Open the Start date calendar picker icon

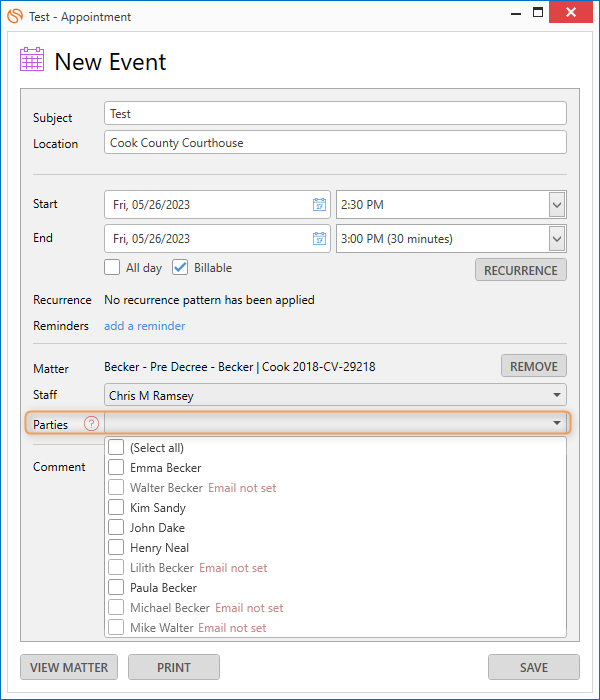[x=319, y=204]
